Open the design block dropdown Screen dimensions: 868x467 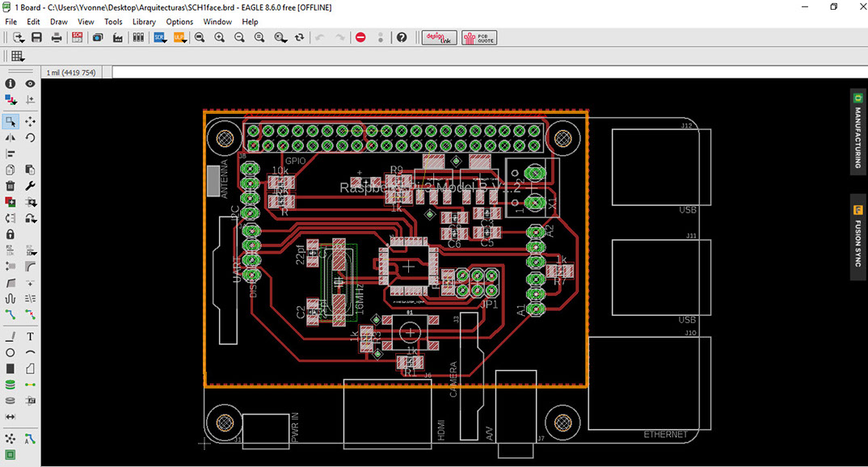(32, 202)
